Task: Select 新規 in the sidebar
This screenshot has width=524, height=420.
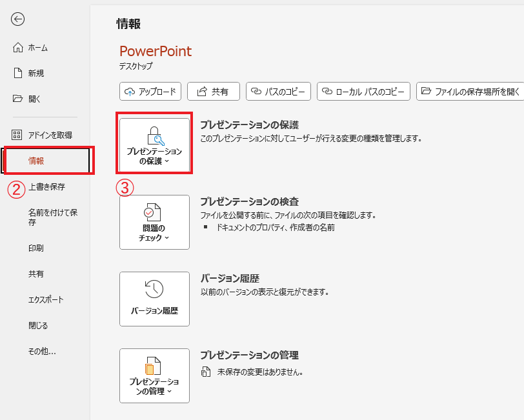Action: click(36, 73)
